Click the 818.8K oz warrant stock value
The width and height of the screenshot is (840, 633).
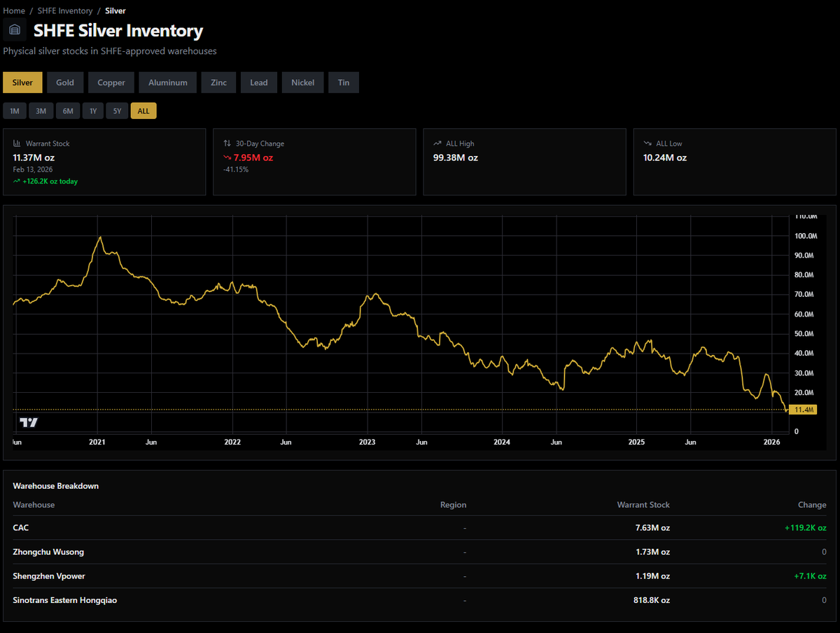point(652,600)
